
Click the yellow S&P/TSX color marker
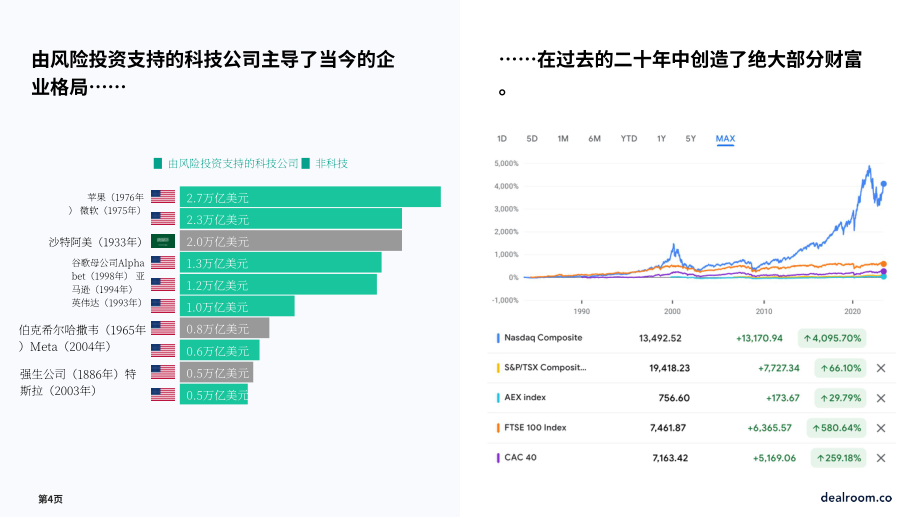coord(498,368)
